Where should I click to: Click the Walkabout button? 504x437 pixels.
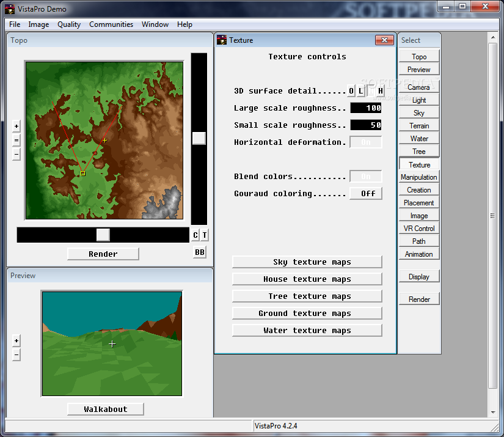106,409
